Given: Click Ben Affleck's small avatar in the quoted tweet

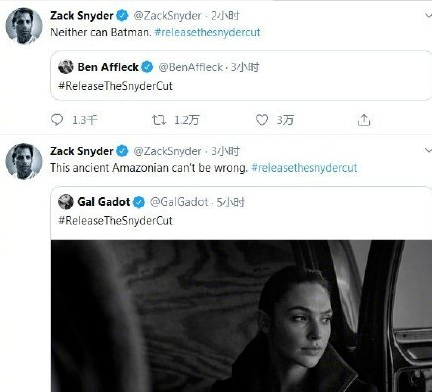Looking at the screenshot, I should [x=66, y=67].
